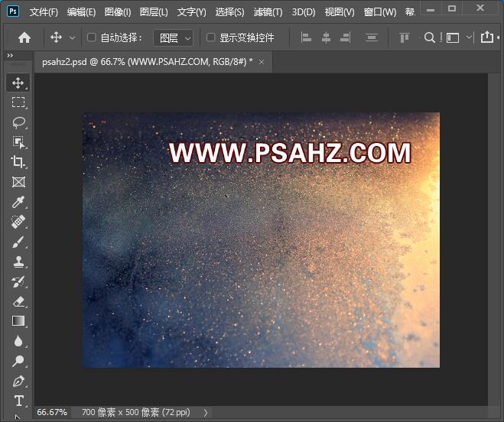Select the Blur tool
The image size is (504, 422).
[x=18, y=341]
